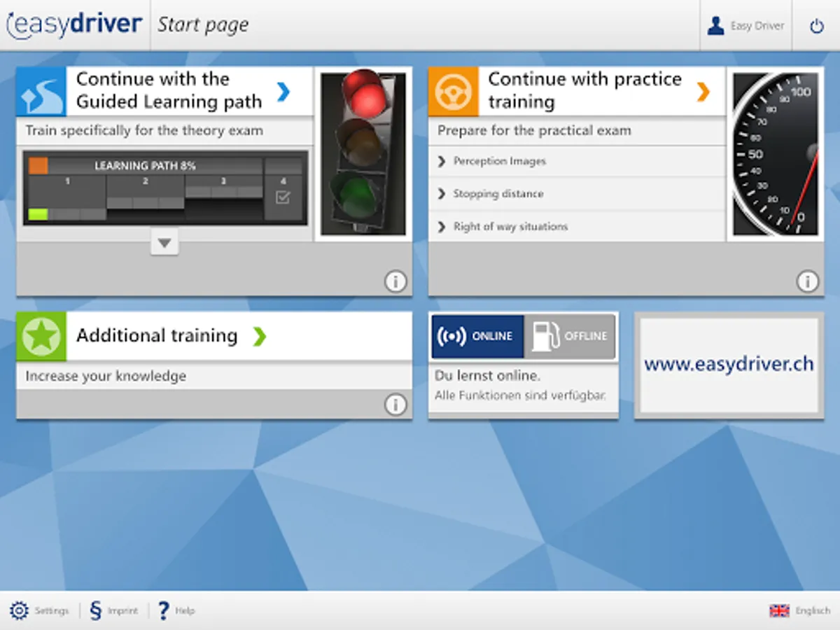Select learning path stage 1
840x630 pixels.
pyautogui.click(x=67, y=198)
